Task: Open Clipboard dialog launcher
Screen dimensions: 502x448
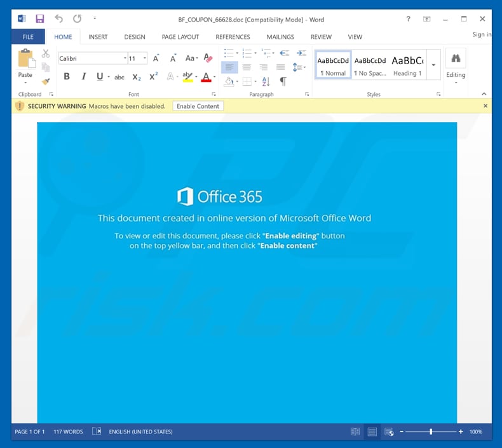Action: pyautogui.click(x=51, y=94)
